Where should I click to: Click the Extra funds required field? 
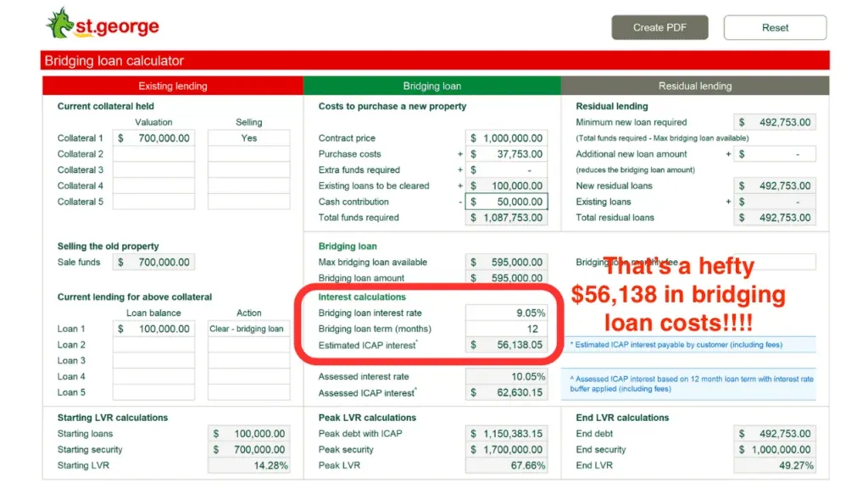click(507, 169)
